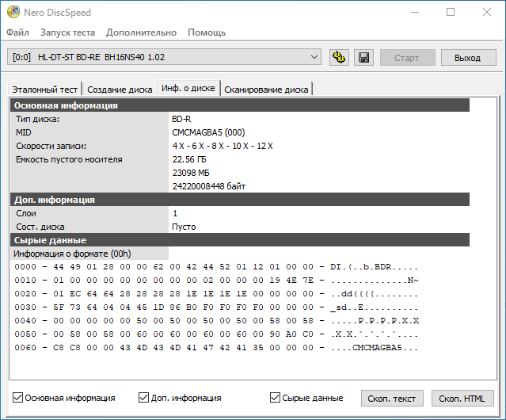Close the Nero DiscSpeed window
Screen dimensions: 506x420
pos(487,12)
